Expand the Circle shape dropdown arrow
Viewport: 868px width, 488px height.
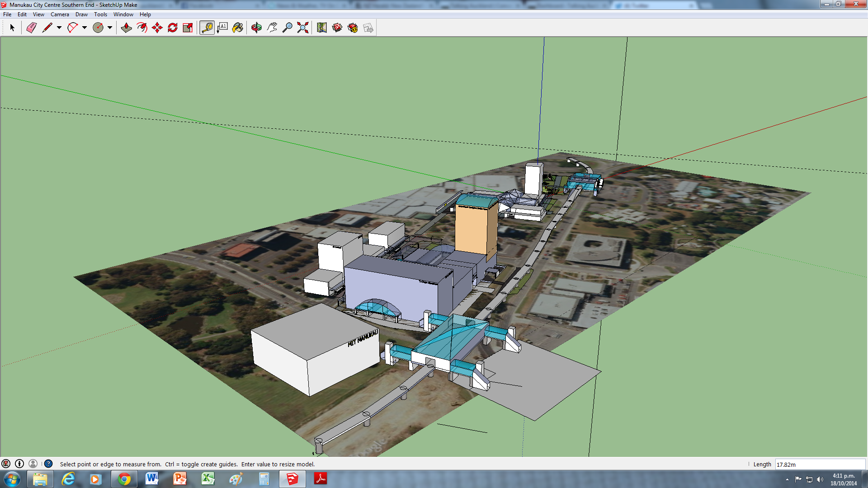click(x=110, y=28)
